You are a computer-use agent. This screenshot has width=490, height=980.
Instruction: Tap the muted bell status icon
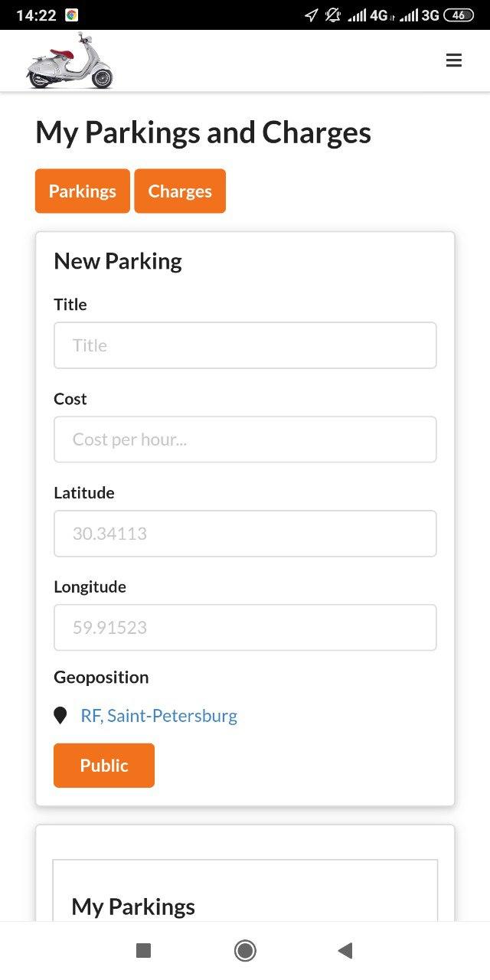point(333,15)
